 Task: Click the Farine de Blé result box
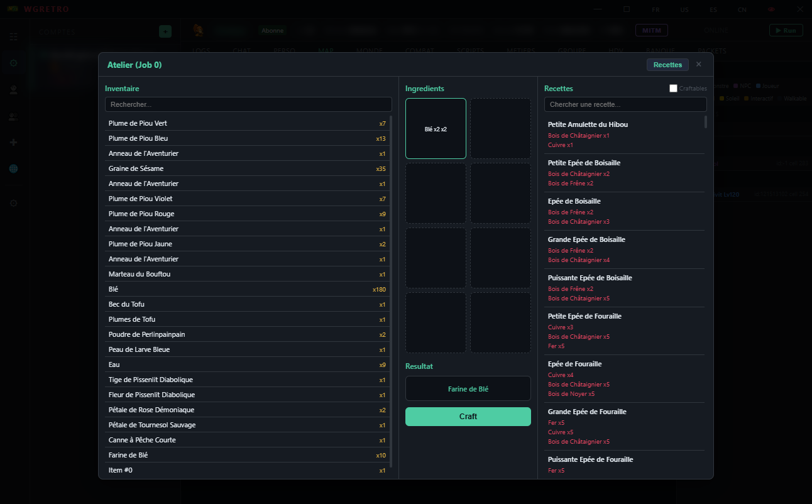(468, 389)
